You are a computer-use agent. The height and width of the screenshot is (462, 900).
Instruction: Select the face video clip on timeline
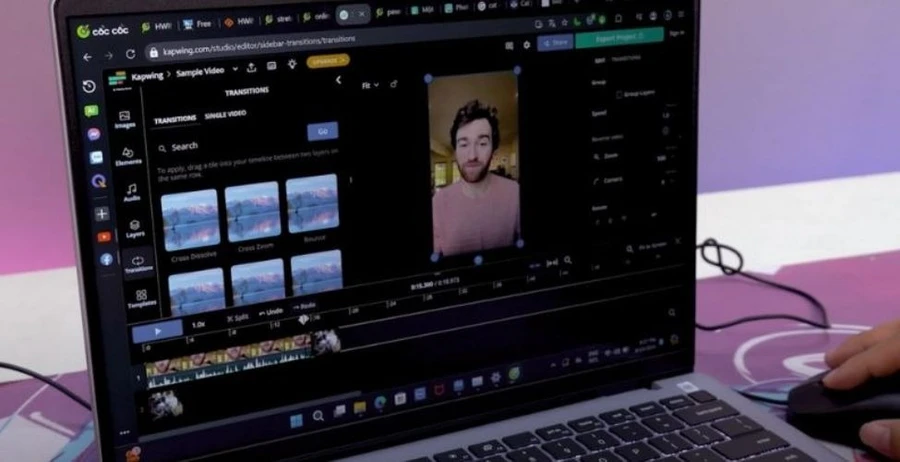tap(228, 360)
